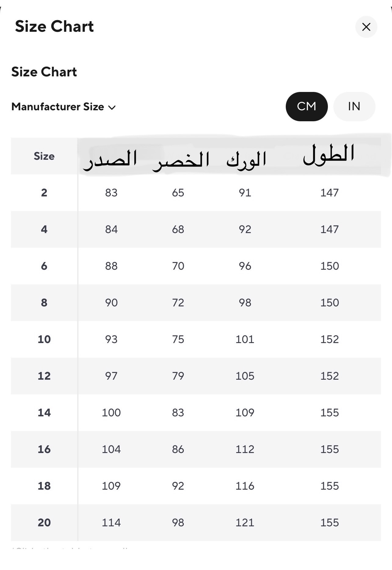Viewport: 392px width, 570px height.
Task: Select the size 4 row label
Action: pos(44,229)
